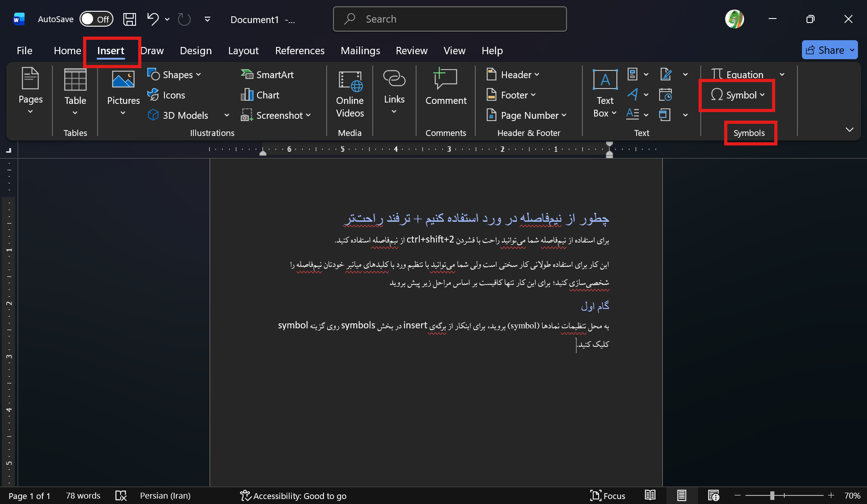This screenshot has width=867, height=504.
Task: Turn off the AutoSave toggle
Action: (x=96, y=19)
